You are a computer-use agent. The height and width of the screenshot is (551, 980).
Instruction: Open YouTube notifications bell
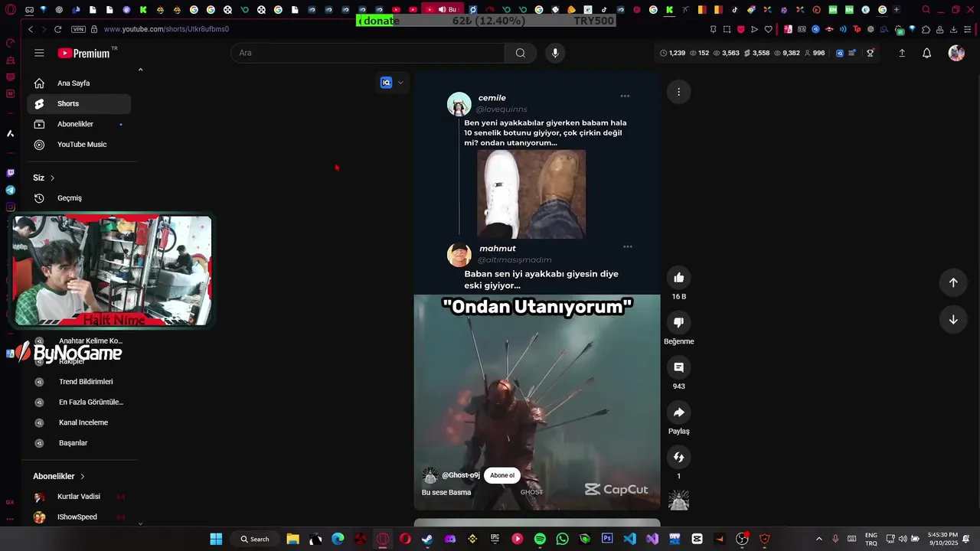pos(926,53)
